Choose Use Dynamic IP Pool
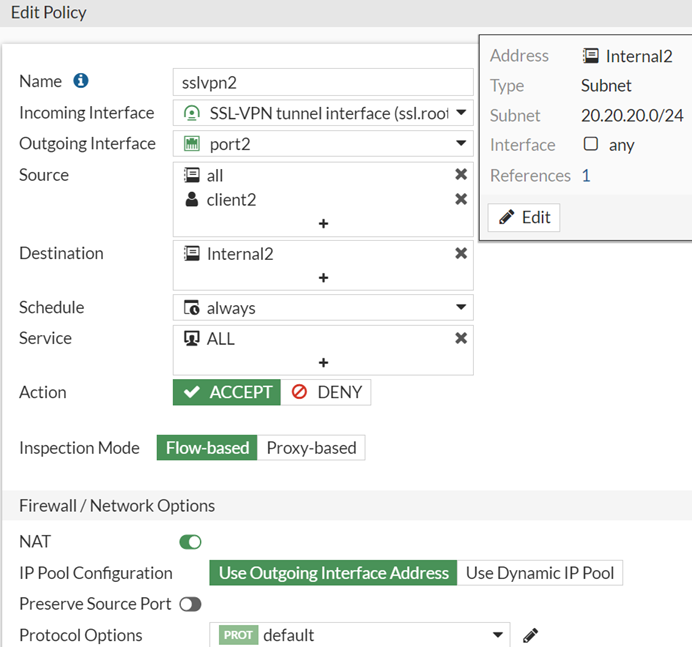Viewport: 692px width, 647px height. (541, 573)
